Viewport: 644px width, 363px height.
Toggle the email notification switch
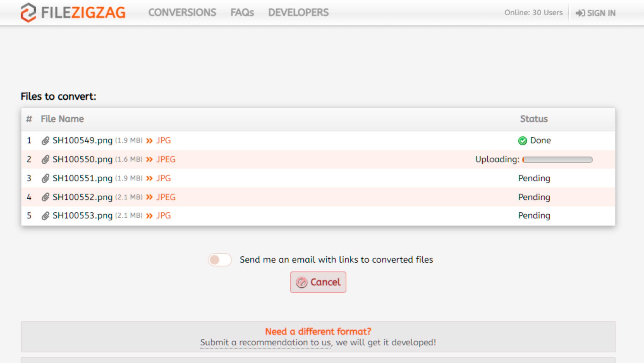click(220, 259)
